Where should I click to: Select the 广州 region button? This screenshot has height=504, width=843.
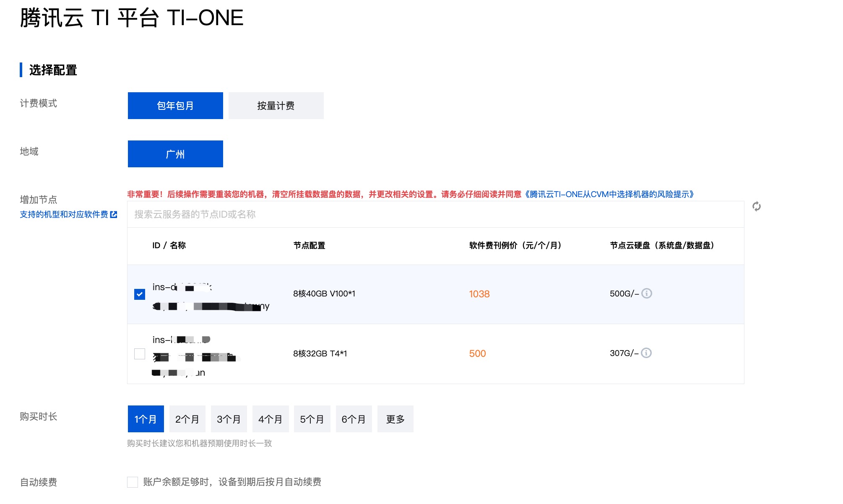click(x=175, y=154)
